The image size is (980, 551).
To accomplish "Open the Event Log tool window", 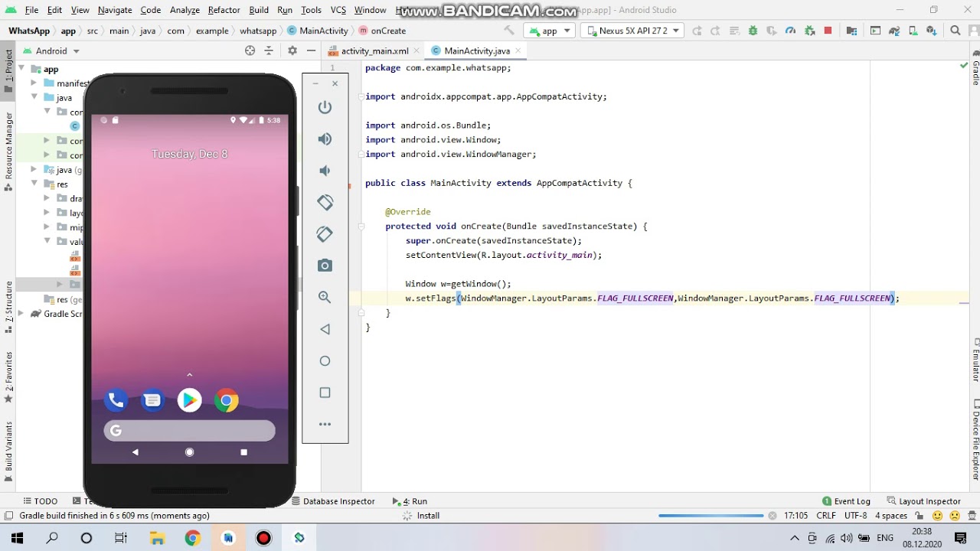I will click(x=846, y=501).
